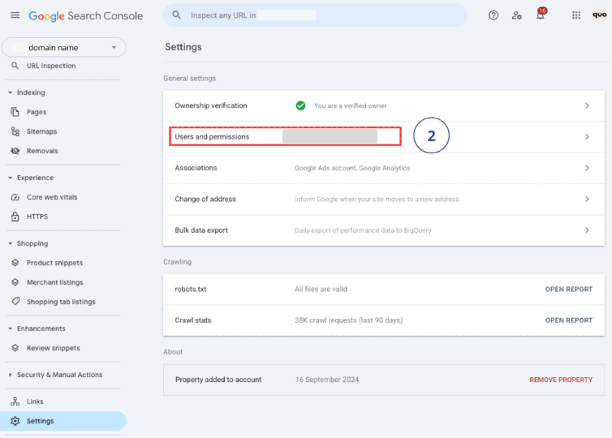
Task: Open the notifications bell
Action: pyautogui.click(x=541, y=14)
